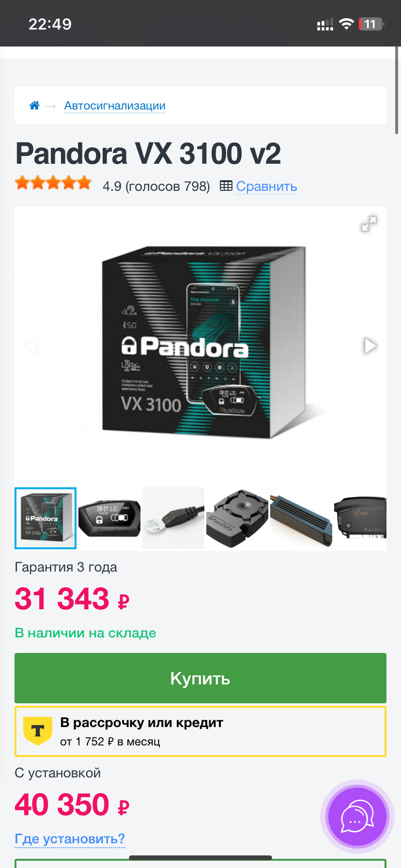Click the green Купить button
The width and height of the screenshot is (401, 868).
pyautogui.click(x=200, y=678)
